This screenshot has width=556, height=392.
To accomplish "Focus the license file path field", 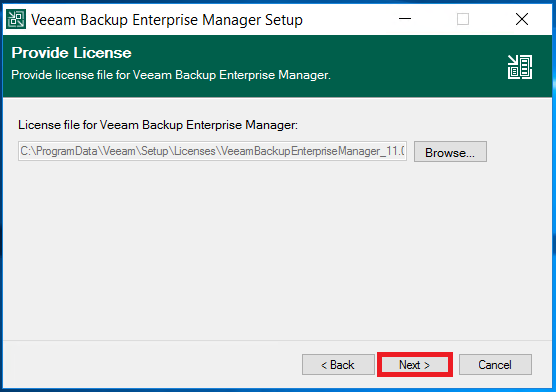I will tap(212, 151).
